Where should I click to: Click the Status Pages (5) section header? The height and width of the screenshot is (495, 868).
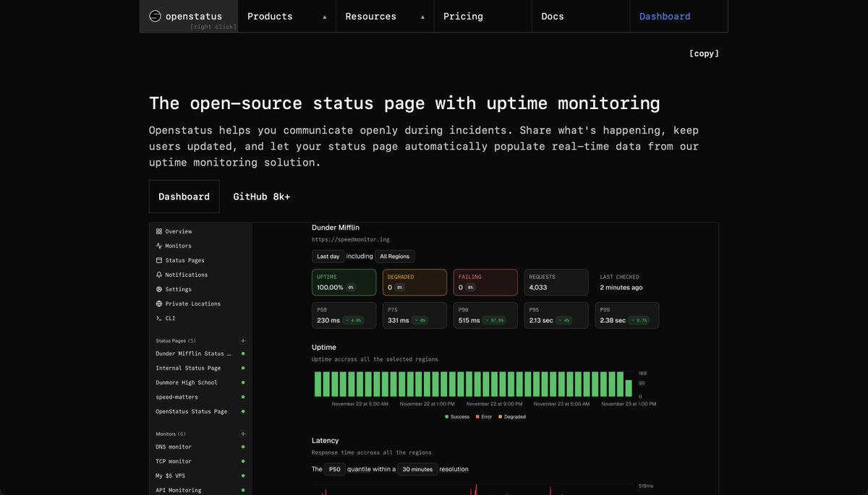coord(176,340)
